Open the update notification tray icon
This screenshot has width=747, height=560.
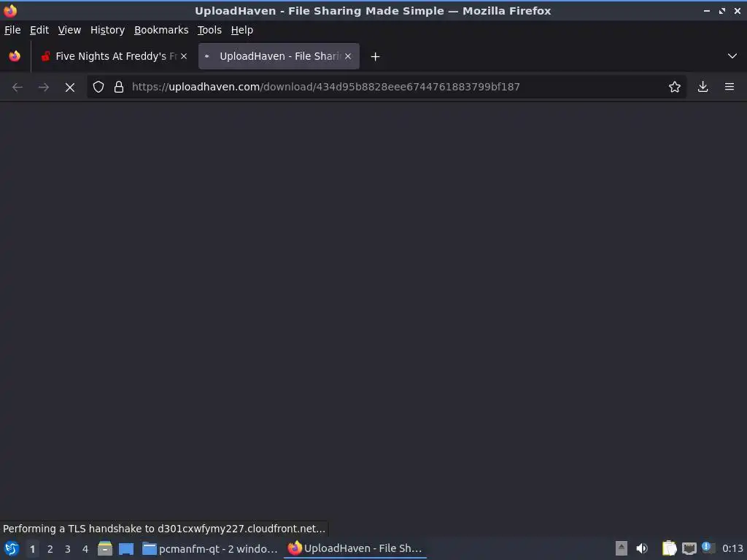pos(708,548)
